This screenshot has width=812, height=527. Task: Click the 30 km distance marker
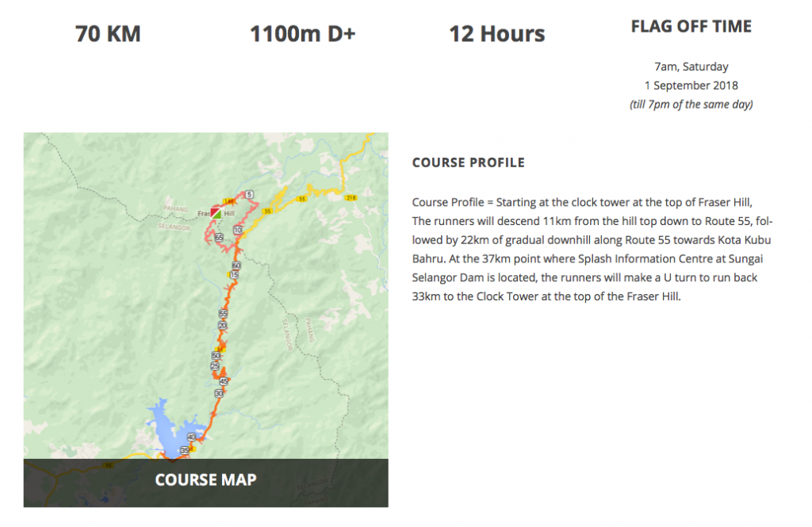(219, 393)
